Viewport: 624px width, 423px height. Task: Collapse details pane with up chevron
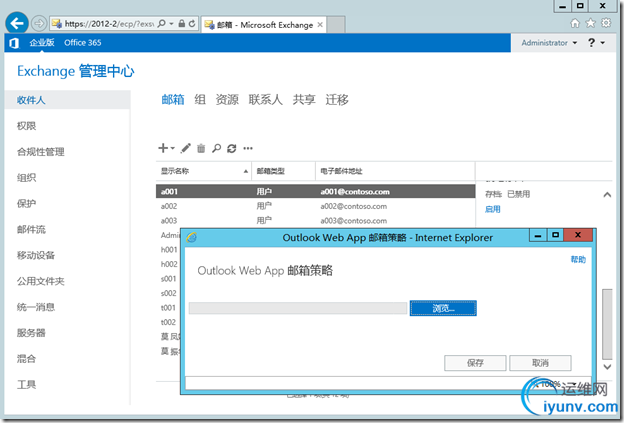click(607, 195)
